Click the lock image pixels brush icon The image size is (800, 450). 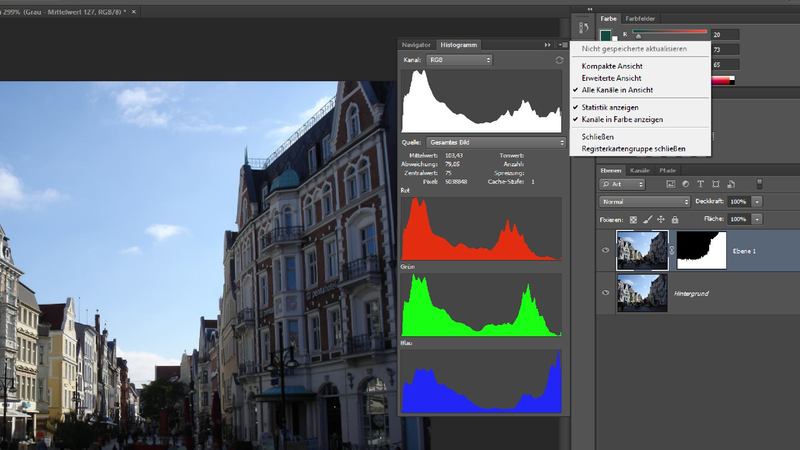[647, 218]
